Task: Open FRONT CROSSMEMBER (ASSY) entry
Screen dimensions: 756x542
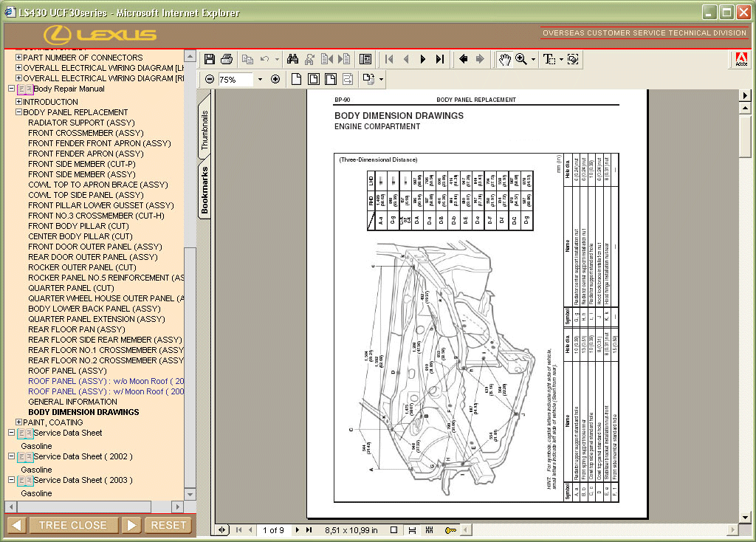Action: [x=86, y=133]
